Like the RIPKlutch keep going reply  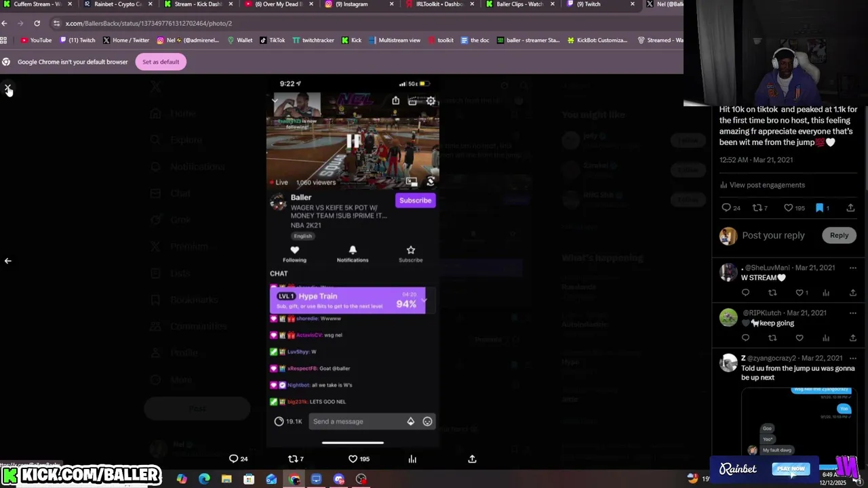click(x=800, y=338)
